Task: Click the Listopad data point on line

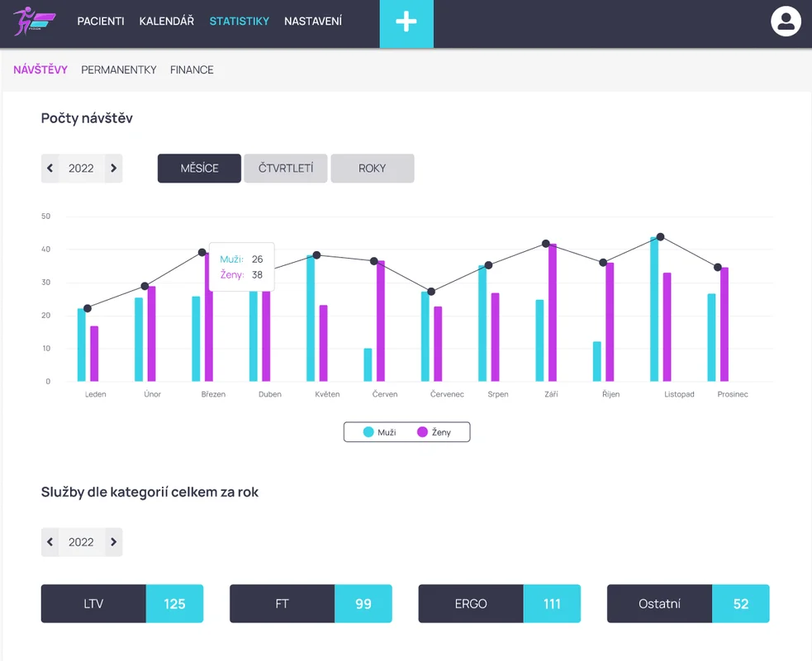Action: tap(660, 237)
